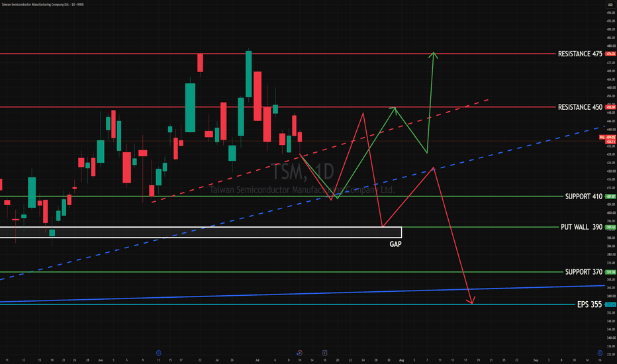Viewport: 617px width, 364px height.
Task: Click the green 390 price tag on axis
Action: [x=610, y=228]
